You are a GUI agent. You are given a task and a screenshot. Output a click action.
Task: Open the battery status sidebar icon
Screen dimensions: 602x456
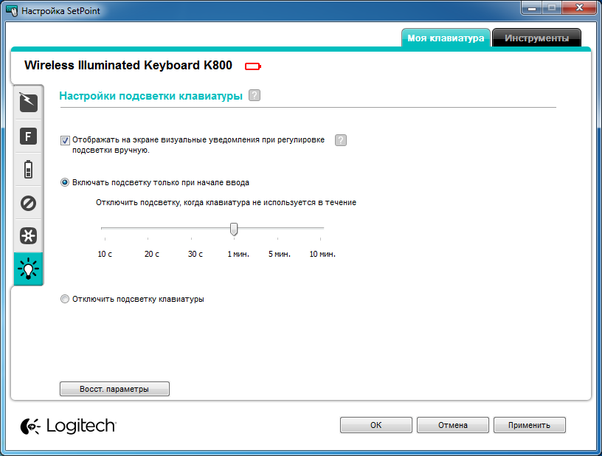pos(28,169)
